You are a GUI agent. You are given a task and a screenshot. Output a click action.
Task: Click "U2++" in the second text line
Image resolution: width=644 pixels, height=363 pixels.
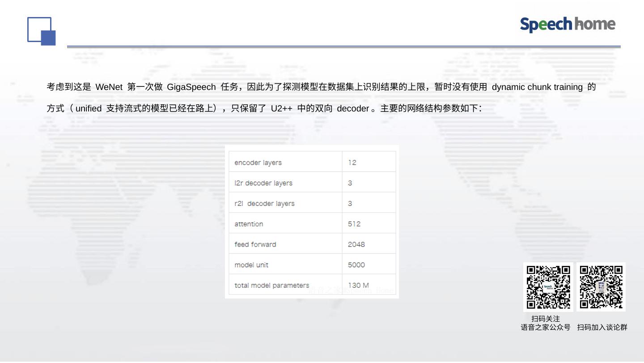(282, 108)
